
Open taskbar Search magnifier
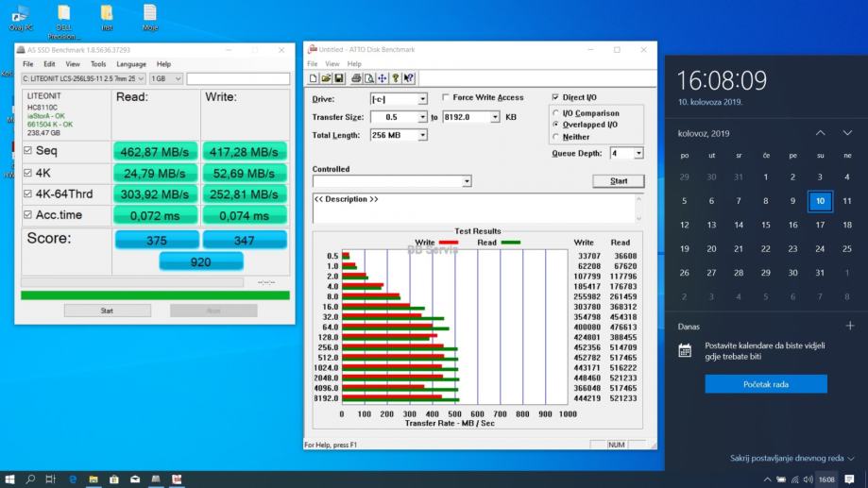[30, 480]
